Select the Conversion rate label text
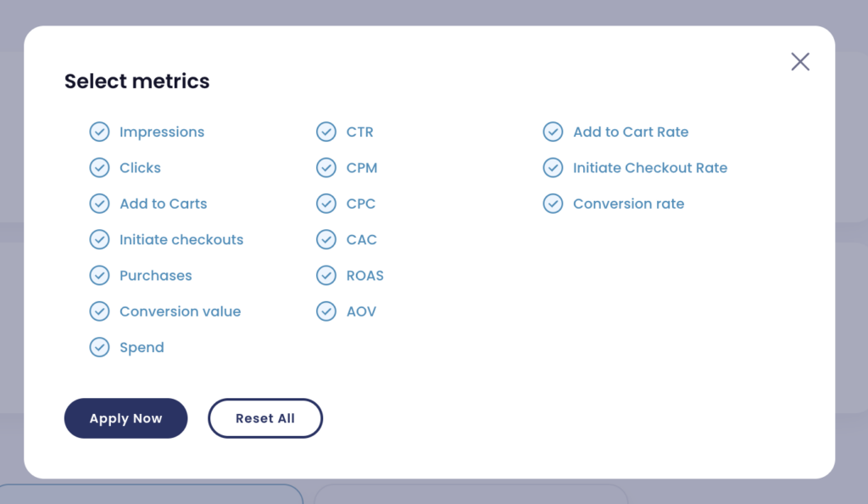The width and height of the screenshot is (868, 504). pos(628,204)
